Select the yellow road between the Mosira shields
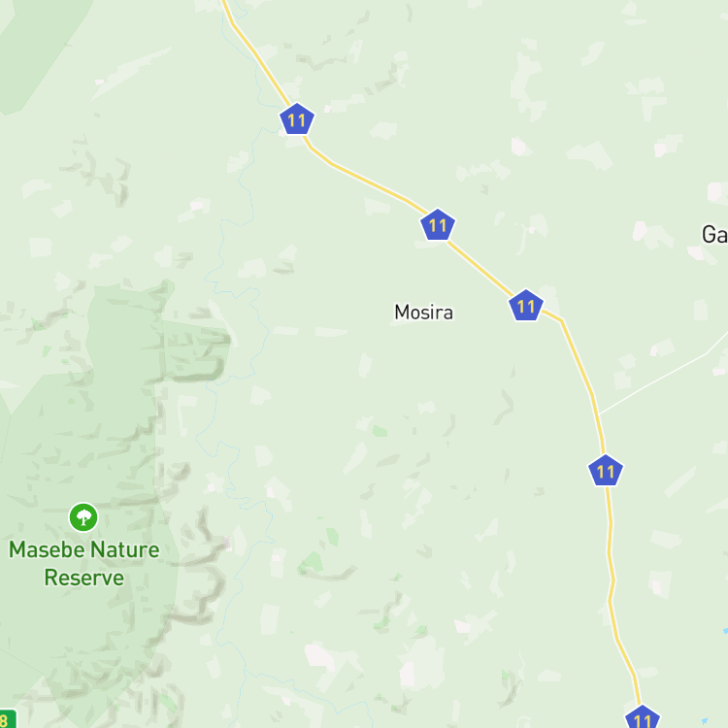This screenshot has width=728, height=728. pyautogui.click(x=481, y=268)
